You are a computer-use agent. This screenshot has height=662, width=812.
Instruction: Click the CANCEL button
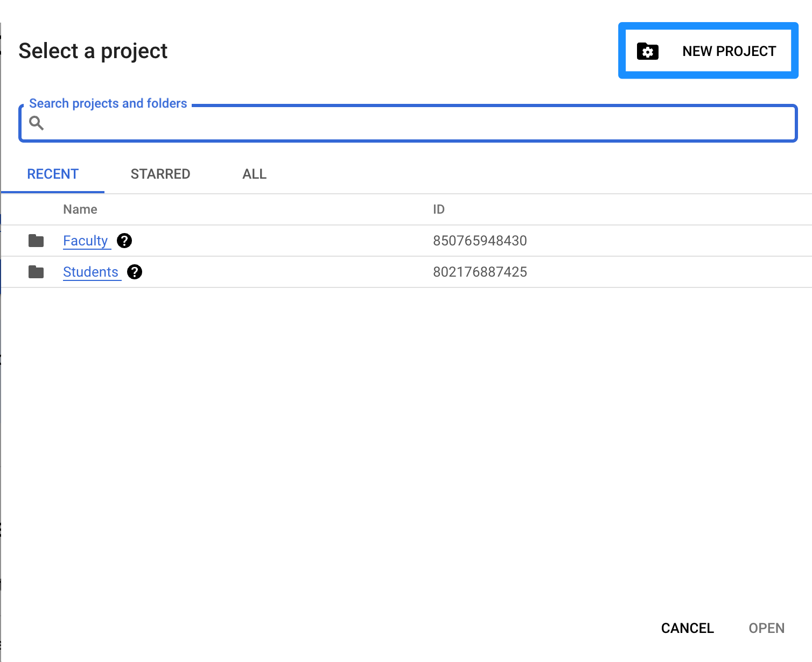coord(688,628)
